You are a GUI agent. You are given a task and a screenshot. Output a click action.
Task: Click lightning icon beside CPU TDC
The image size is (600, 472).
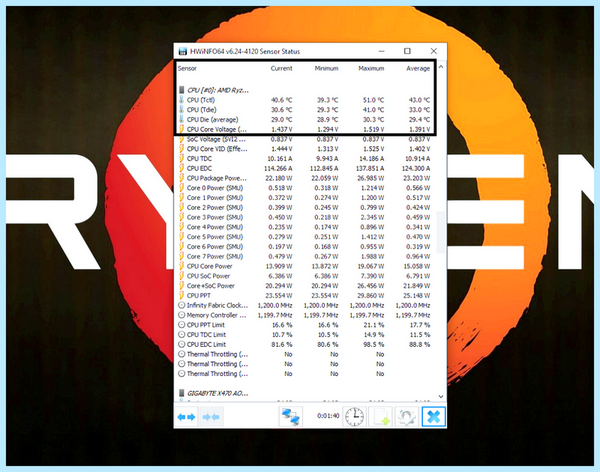coord(181,158)
